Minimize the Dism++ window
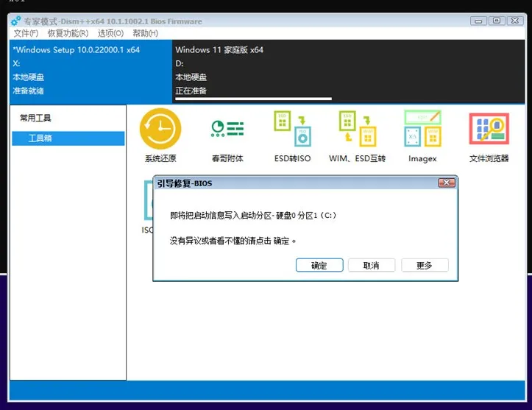This screenshot has width=532, height=410. coord(478,21)
